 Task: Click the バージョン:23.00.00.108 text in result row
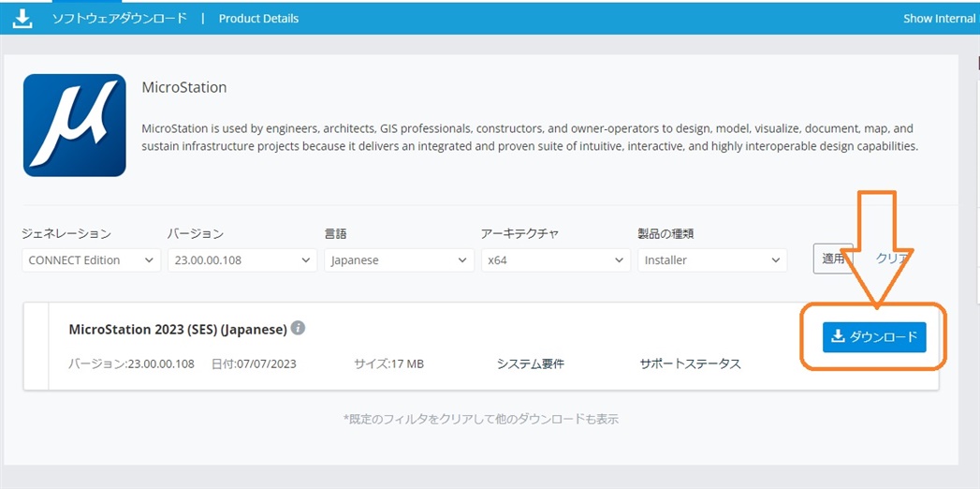131,363
